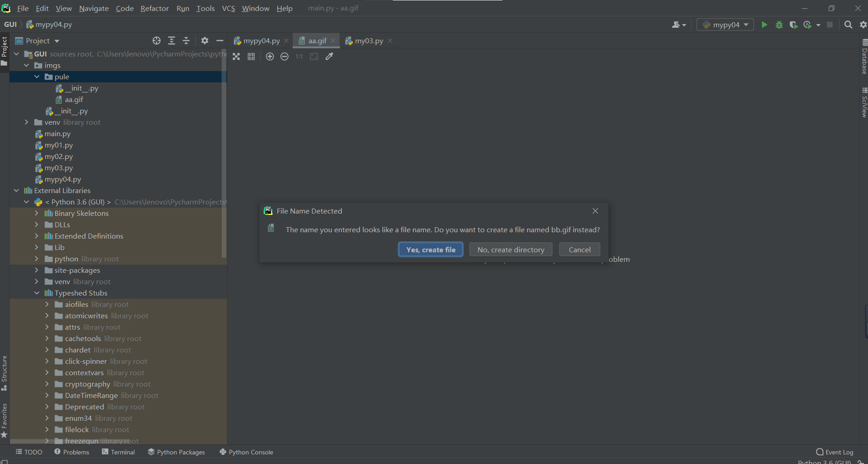Open the Structure tool window
This screenshot has height=464, width=868.
pos(4,373)
